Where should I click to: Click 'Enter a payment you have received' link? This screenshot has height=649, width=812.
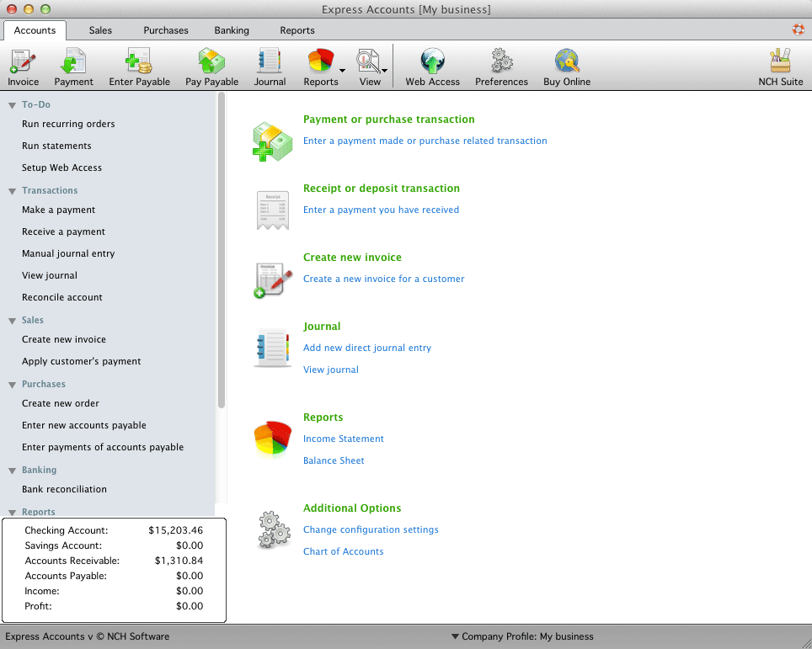tap(381, 210)
